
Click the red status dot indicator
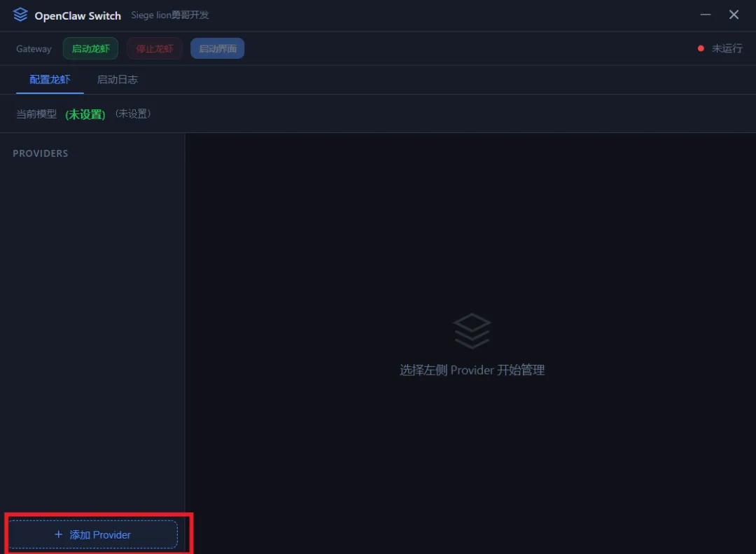pos(701,48)
